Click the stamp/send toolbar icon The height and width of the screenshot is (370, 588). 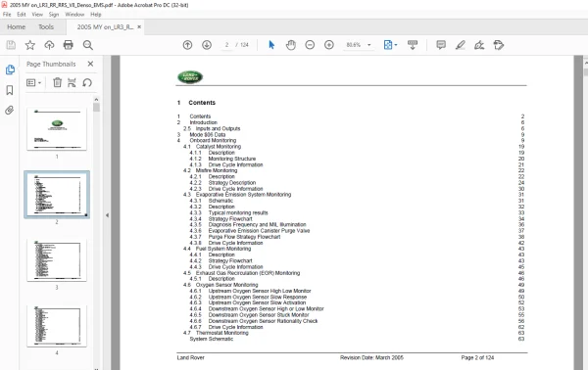pyautogui.click(x=499, y=45)
